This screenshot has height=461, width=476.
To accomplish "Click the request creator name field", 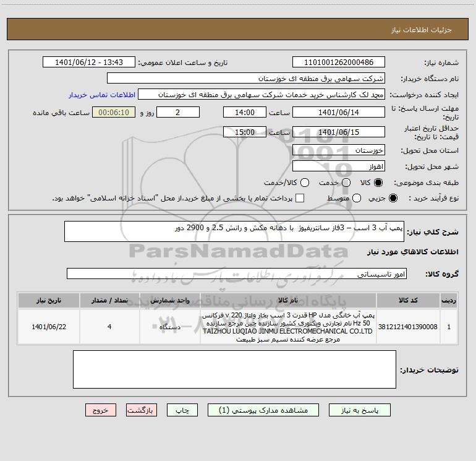I will (x=261, y=94).
